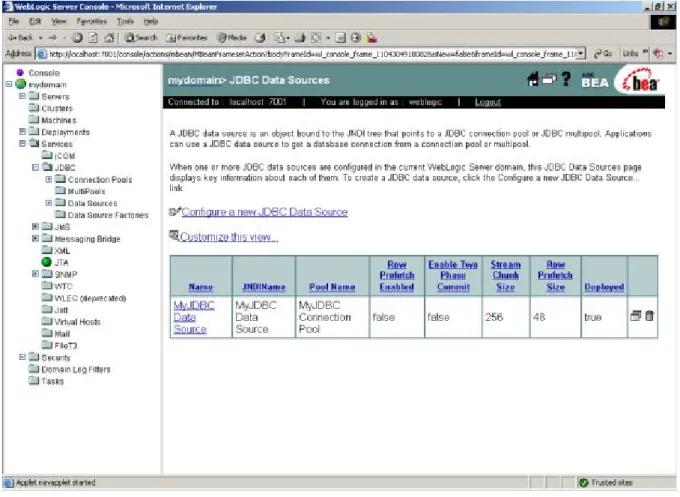Open the XML folder in Services
Screen dimensions: 680x497
point(62,251)
